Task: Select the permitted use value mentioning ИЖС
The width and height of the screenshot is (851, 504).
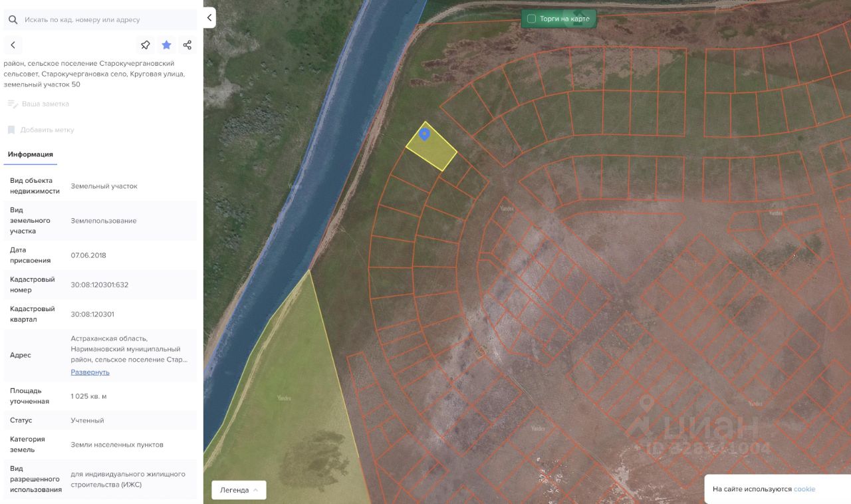Action: click(x=128, y=479)
